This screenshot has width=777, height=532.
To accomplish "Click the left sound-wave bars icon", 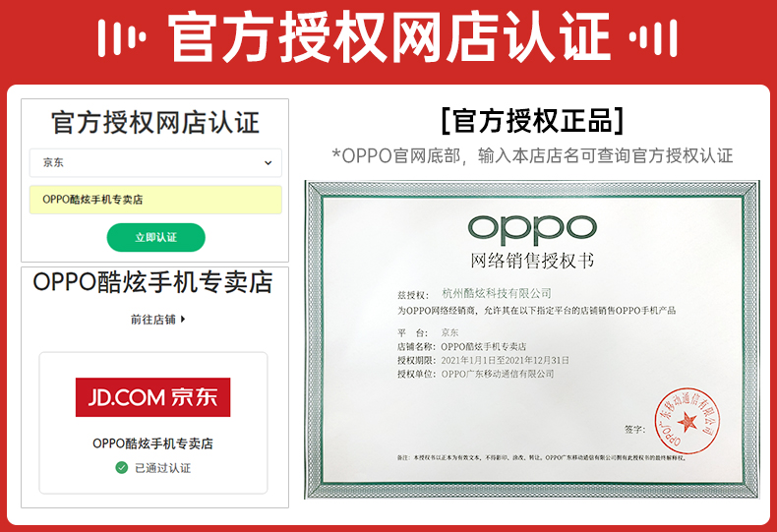I will 121,37.
